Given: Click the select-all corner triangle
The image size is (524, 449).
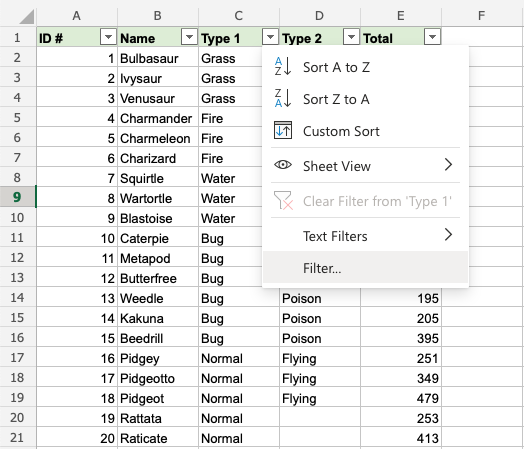Looking at the screenshot, I should 27,17.
